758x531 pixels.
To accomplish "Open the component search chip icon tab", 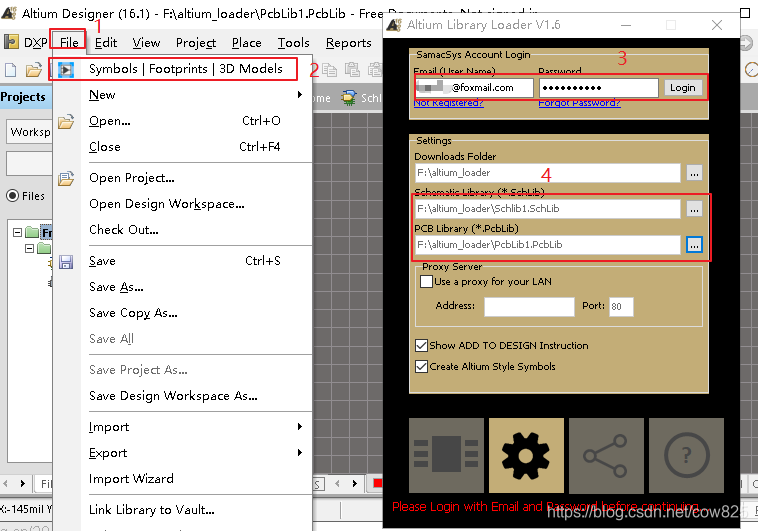I will pos(446,455).
